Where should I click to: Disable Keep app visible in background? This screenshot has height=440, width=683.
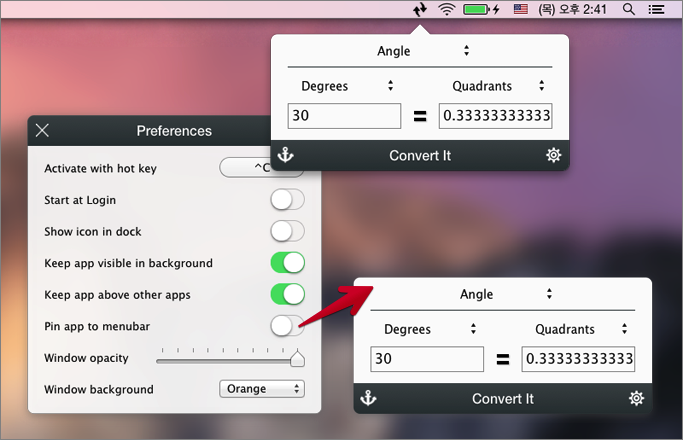pyautogui.click(x=287, y=263)
